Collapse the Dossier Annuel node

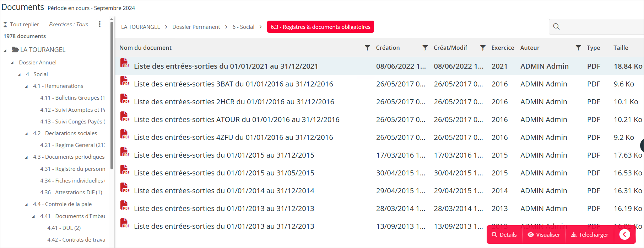point(12,63)
